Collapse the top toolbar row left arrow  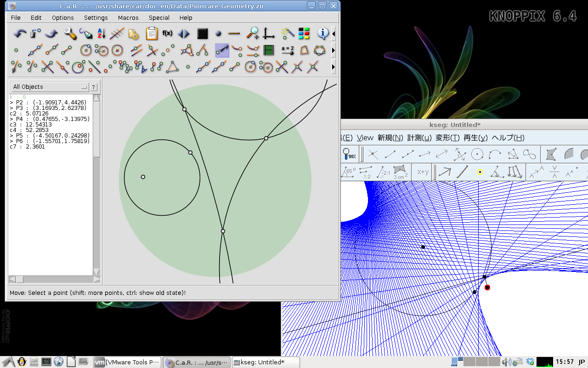click(x=334, y=34)
